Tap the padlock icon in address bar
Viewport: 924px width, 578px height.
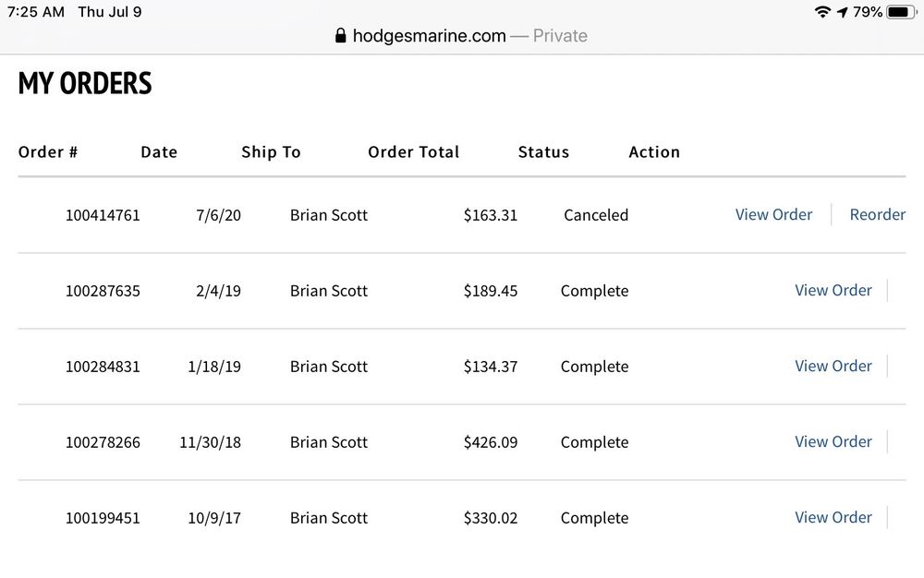[340, 36]
